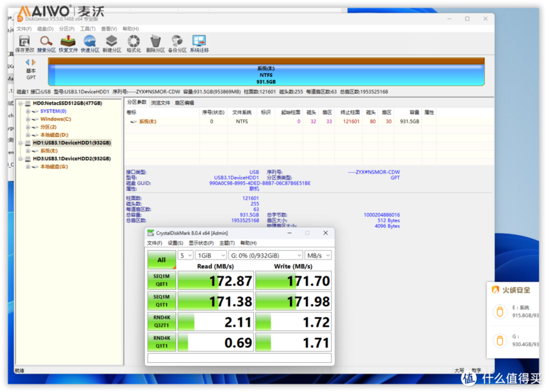Image resolution: width=547 pixels, height=392 pixels.
Task: Open DiskGenius View (查看) menu
Action: (x=109, y=29)
